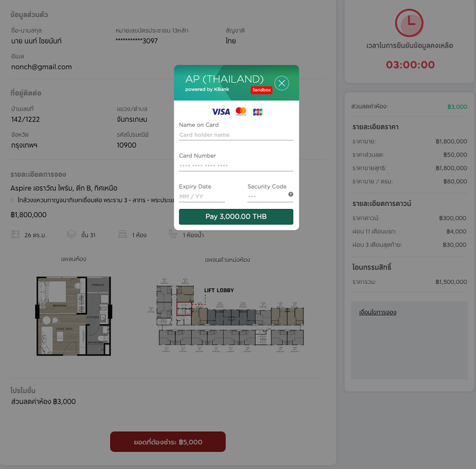Open the เงื่อนไขการจอง conditions link

(377, 312)
